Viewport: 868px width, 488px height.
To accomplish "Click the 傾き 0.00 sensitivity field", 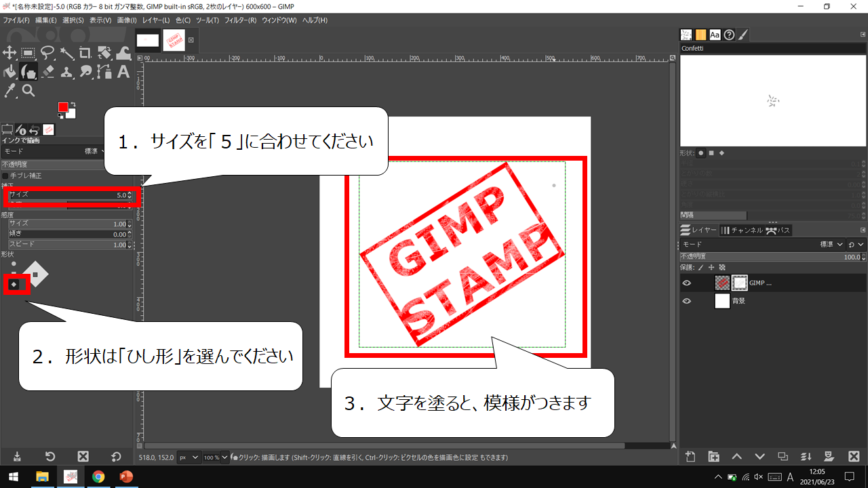I will click(71, 234).
